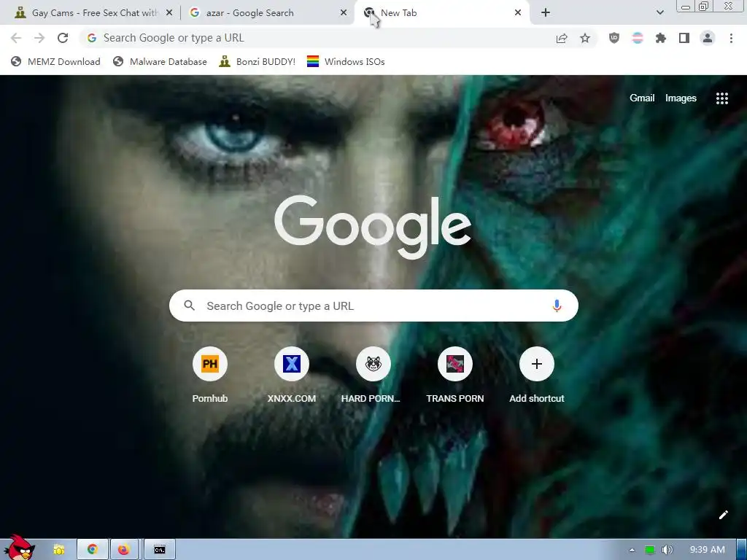Viewport: 747px width, 560px height.
Task: Open Malware Database bookmark
Action: pos(160,61)
